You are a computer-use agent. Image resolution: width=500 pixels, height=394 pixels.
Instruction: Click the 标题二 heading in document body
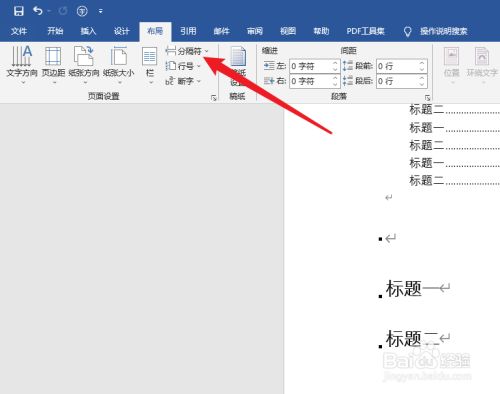point(412,339)
